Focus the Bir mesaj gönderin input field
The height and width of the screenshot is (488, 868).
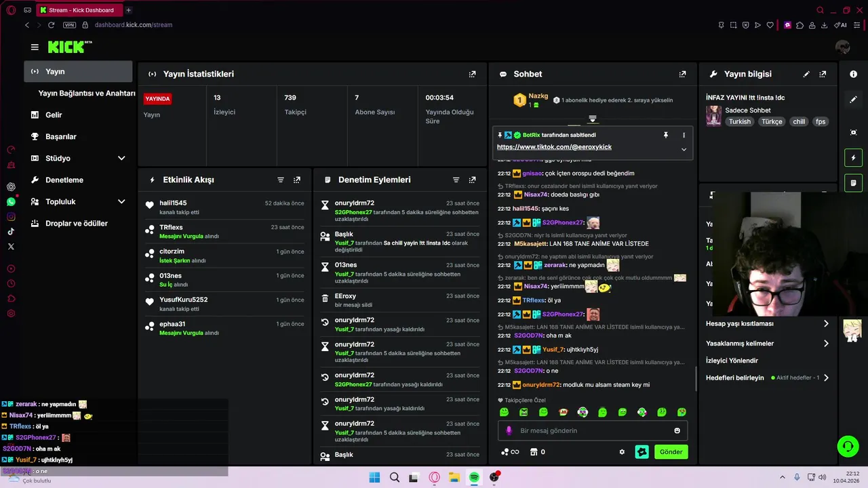pos(592,430)
